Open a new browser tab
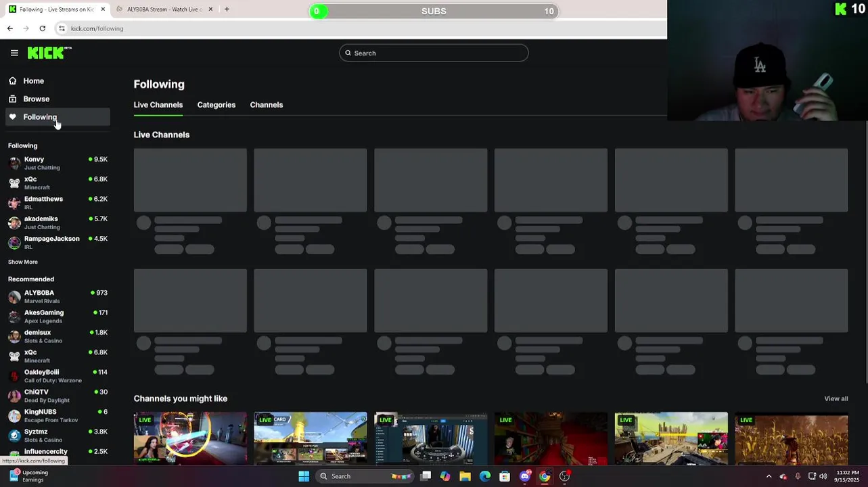The image size is (868, 487). (227, 9)
